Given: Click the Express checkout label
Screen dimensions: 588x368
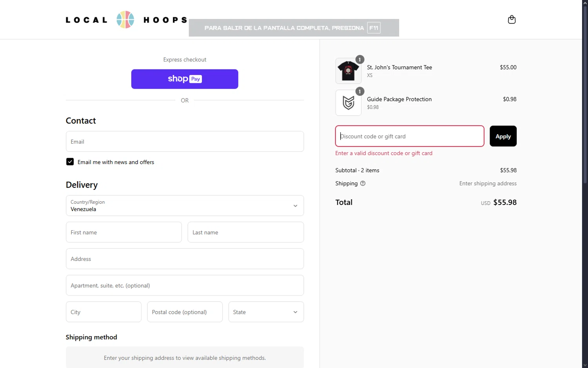Looking at the screenshot, I should coord(185,60).
